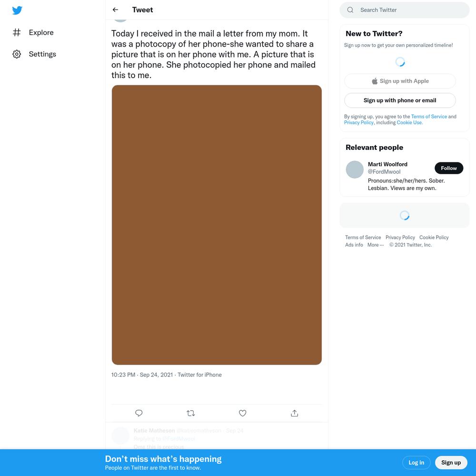Screen dimensions: 476x476
Task: Click Log in on the bottom banner
Action: click(x=416, y=462)
